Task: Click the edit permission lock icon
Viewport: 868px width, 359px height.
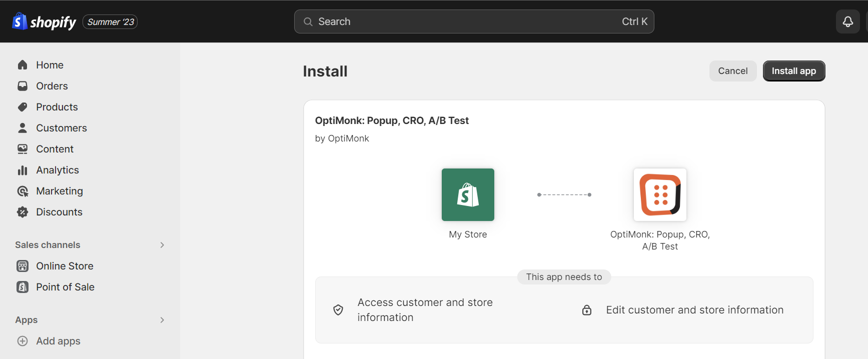Action: [587, 310]
